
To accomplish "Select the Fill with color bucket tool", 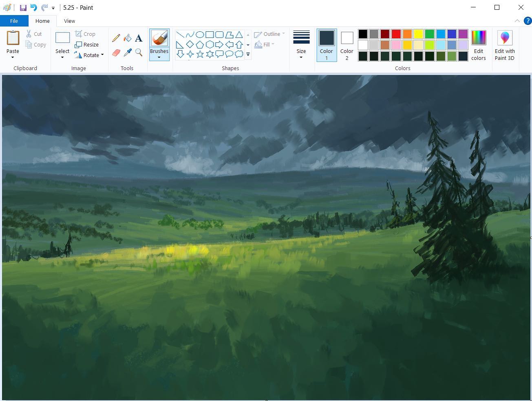I will (x=128, y=38).
